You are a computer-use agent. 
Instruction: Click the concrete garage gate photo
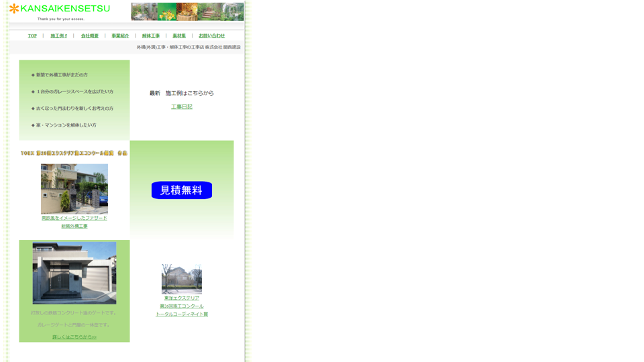point(74,273)
